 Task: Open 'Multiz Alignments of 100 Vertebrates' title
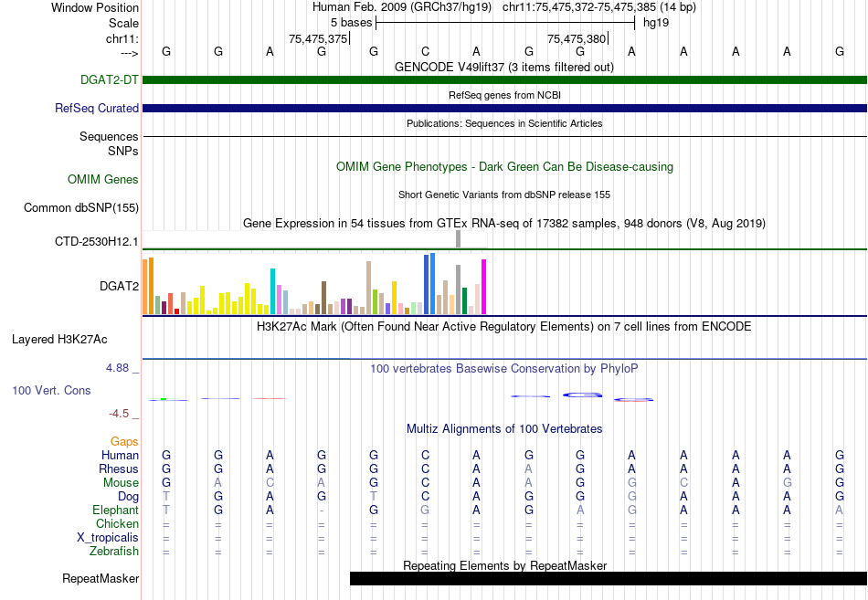coord(504,428)
